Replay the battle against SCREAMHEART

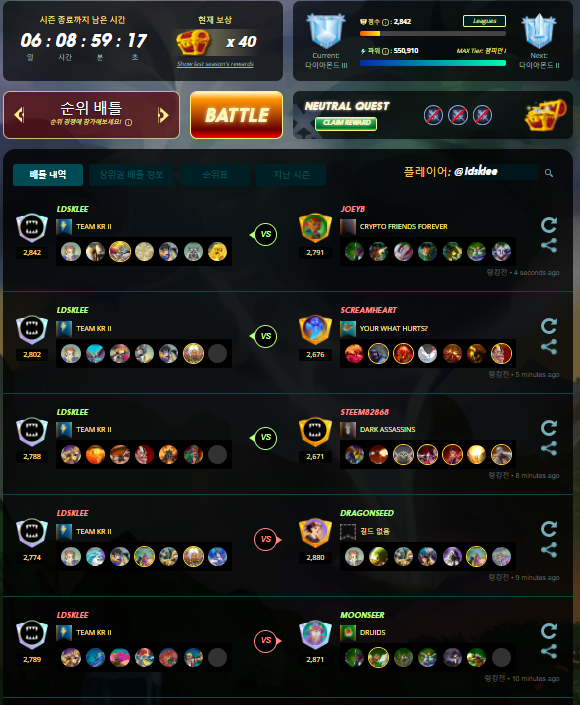click(549, 326)
